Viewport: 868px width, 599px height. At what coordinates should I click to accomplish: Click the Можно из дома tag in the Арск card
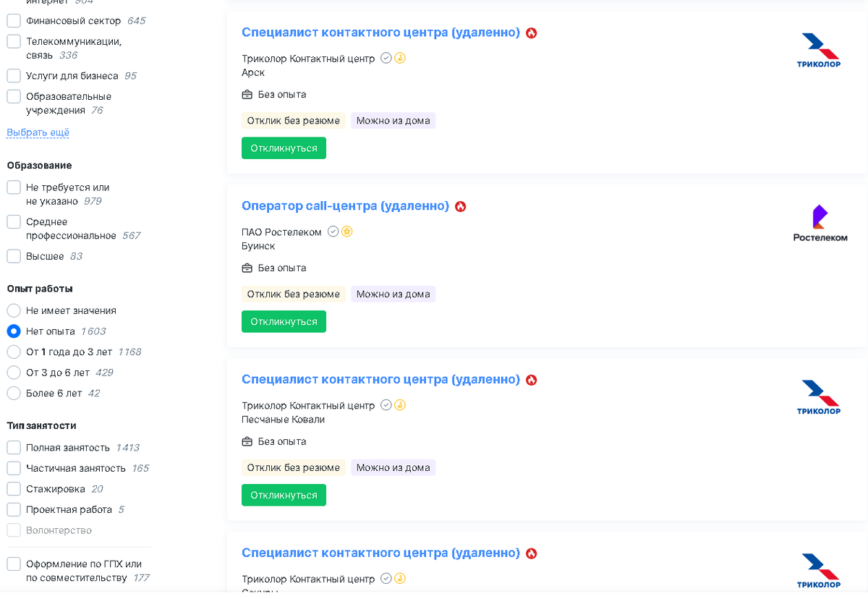(x=393, y=122)
